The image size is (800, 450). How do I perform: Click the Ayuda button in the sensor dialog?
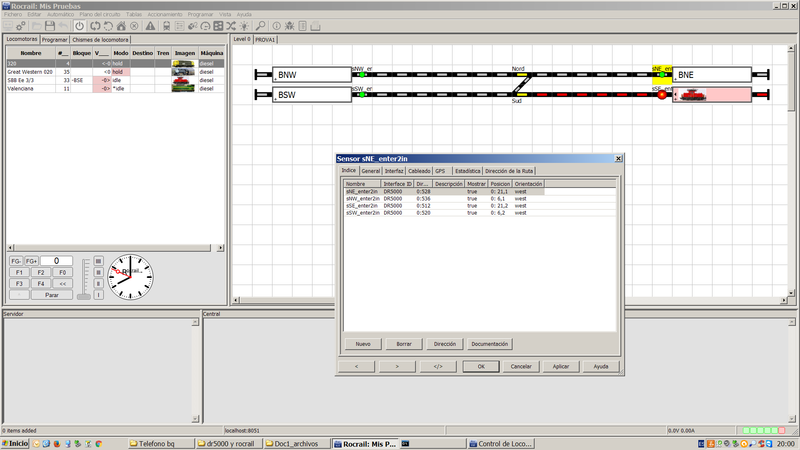pos(601,366)
